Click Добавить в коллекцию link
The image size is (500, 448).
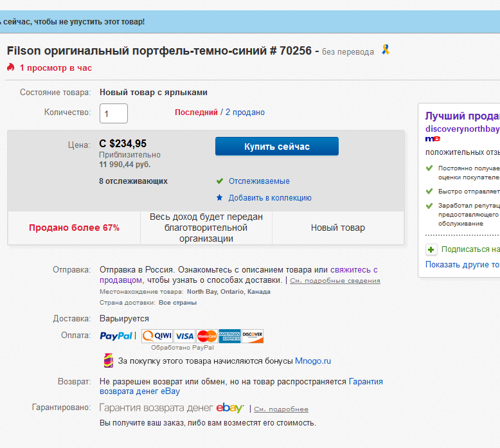coord(270,198)
